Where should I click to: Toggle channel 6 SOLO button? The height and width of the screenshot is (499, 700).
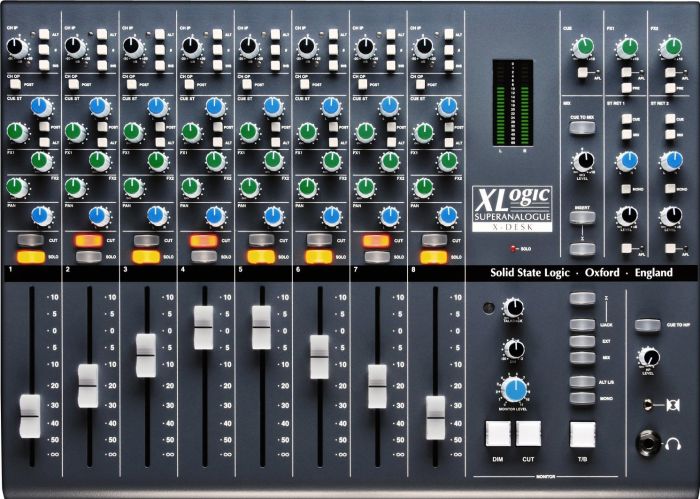coord(319,257)
